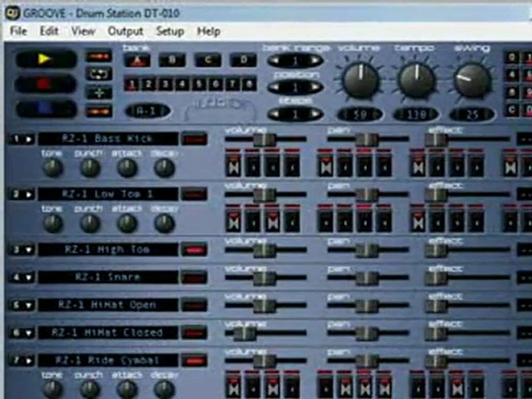Click the master volume knob
Image resolution: width=532 pixels, height=399 pixels.
[361, 80]
